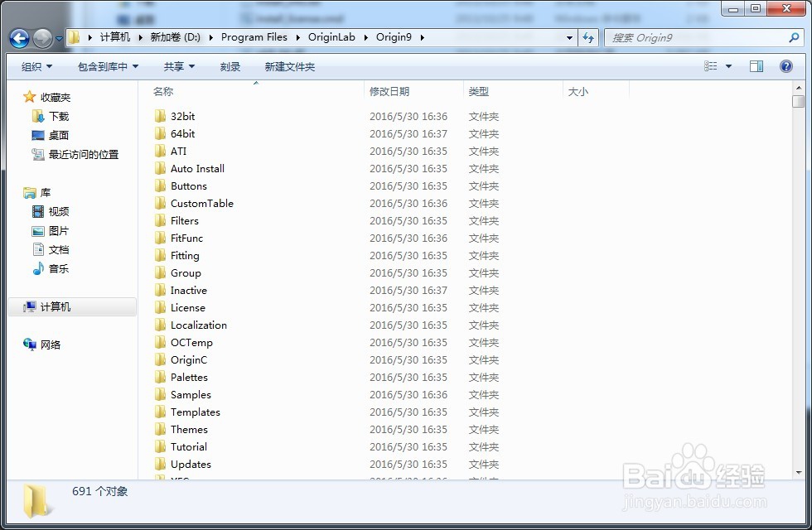Viewport: 812px width, 530px height.
Task: Navigate to OriginLab via breadcrumb link
Action: [331, 37]
